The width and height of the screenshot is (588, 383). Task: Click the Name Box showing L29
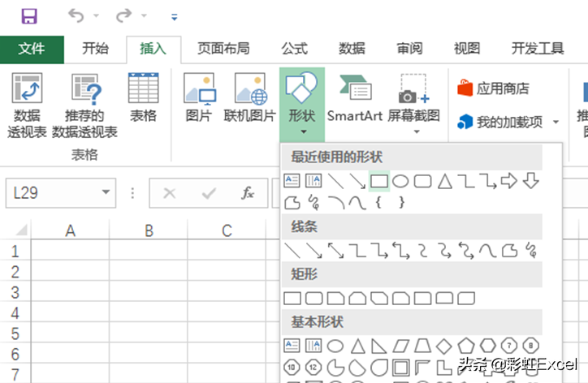[53, 193]
